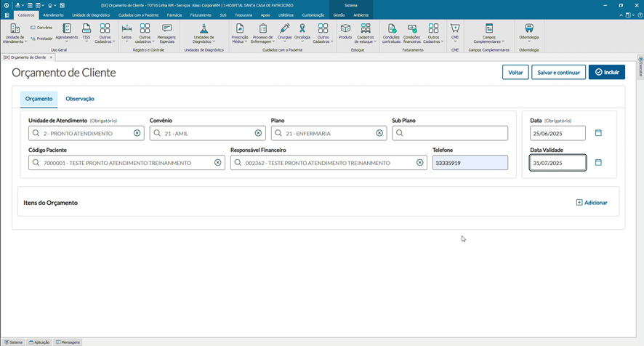Image resolution: width=644 pixels, height=346 pixels.
Task: Collapse the ribbon with the up chevron
Action: click(621, 15)
